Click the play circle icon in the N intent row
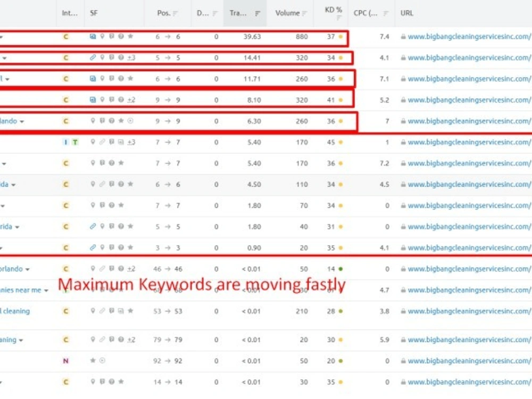This screenshot has width=532, height=399. click(102, 360)
